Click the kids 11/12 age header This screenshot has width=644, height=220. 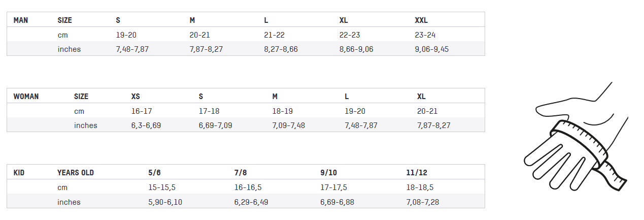[417, 173]
